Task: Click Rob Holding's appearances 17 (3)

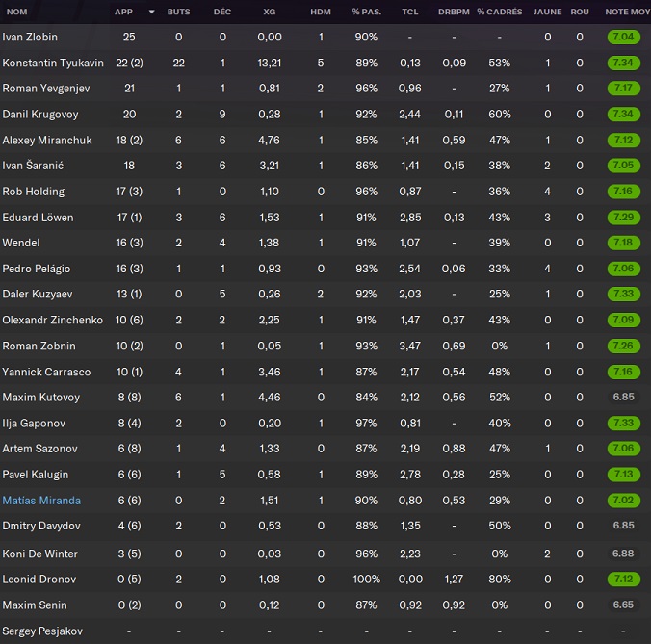Action: pos(129,192)
